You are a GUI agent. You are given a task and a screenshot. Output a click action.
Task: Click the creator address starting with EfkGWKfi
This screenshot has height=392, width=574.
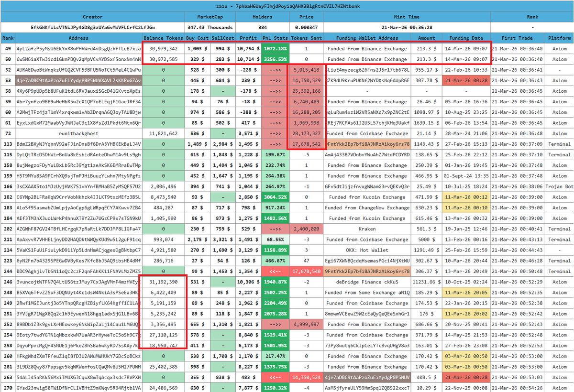pyautogui.click(x=93, y=28)
